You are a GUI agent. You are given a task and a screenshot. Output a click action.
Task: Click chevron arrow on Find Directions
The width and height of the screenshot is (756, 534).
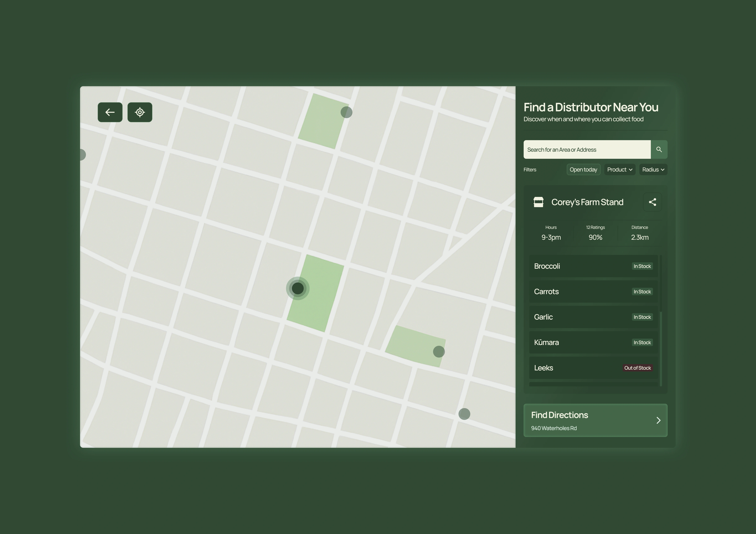658,420
